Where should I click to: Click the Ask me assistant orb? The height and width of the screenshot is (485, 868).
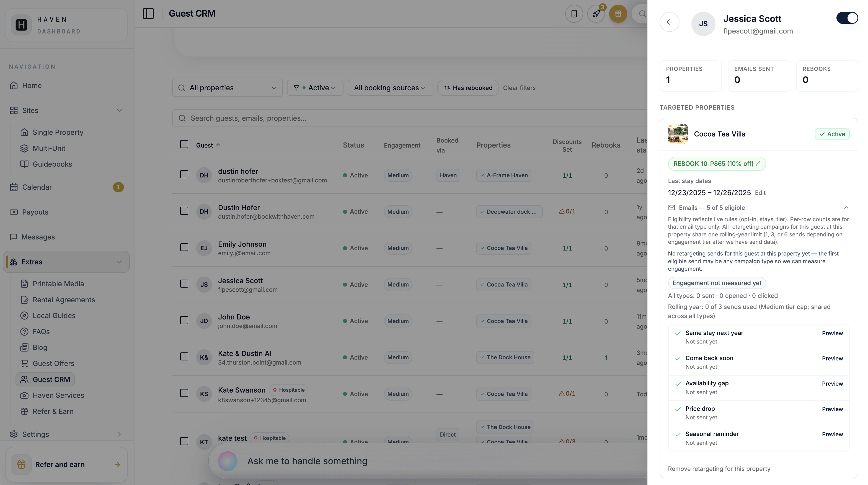228,461
